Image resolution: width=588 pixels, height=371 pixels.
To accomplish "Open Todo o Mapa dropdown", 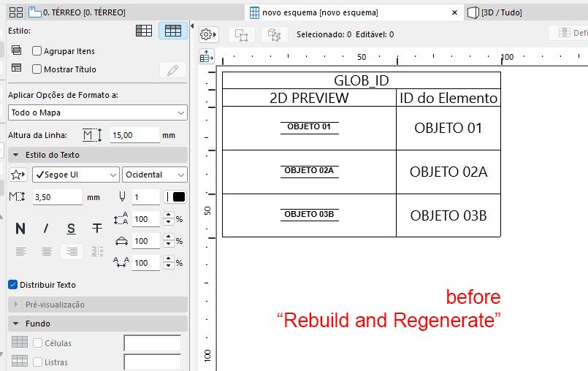I will coord(97,112).
